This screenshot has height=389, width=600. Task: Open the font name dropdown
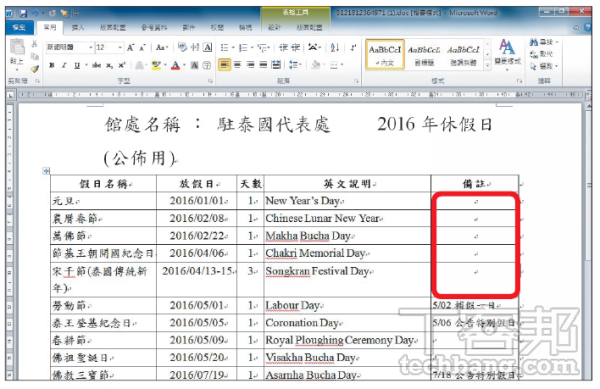coord(91,47)
